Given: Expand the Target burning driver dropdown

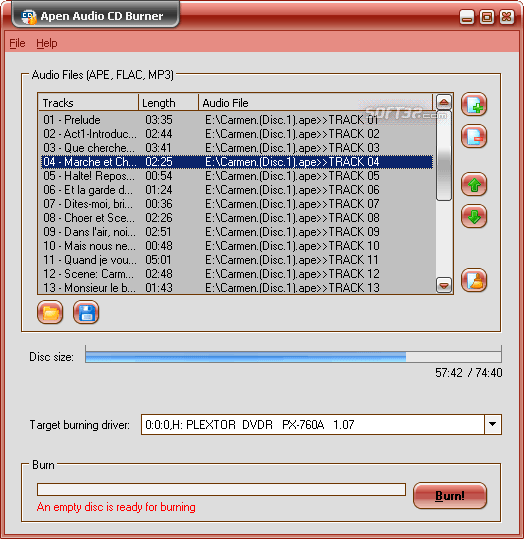Looking at the screenshot, I should pos(492,424).
